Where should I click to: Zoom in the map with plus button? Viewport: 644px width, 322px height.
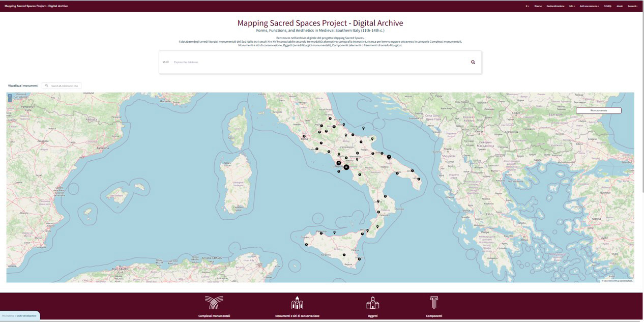click(10, 96)
